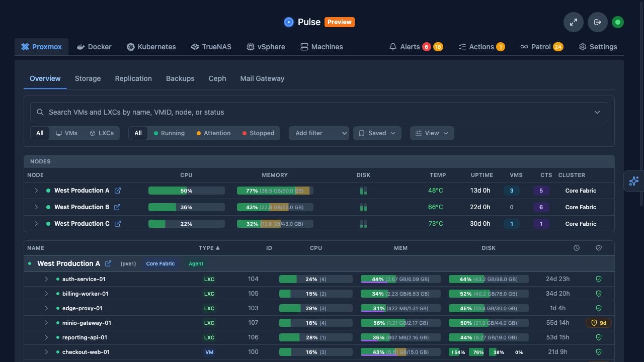Click shield status icon for billing-worker-01
The height and width of the screenshot is (362, 644).
pyautogui.click(x=599, y=294)
